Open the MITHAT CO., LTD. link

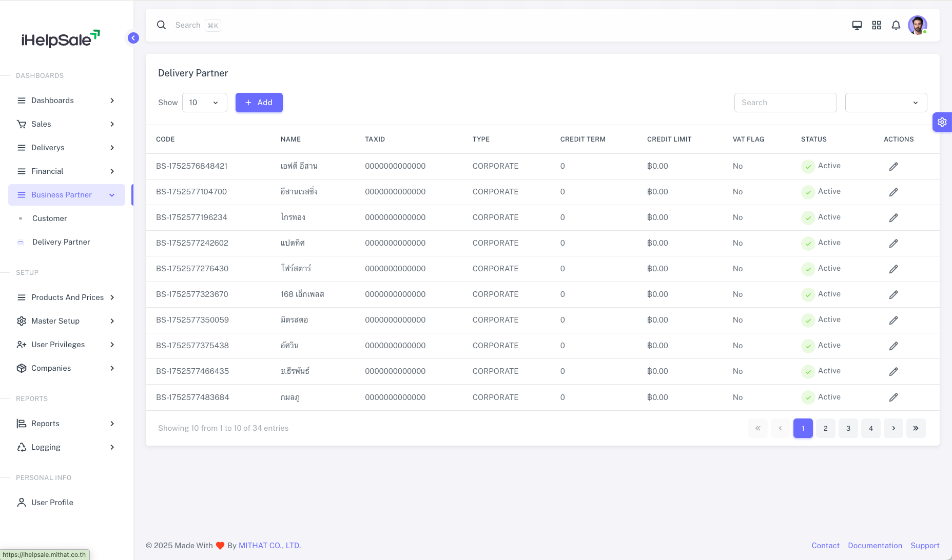[269, 546]
